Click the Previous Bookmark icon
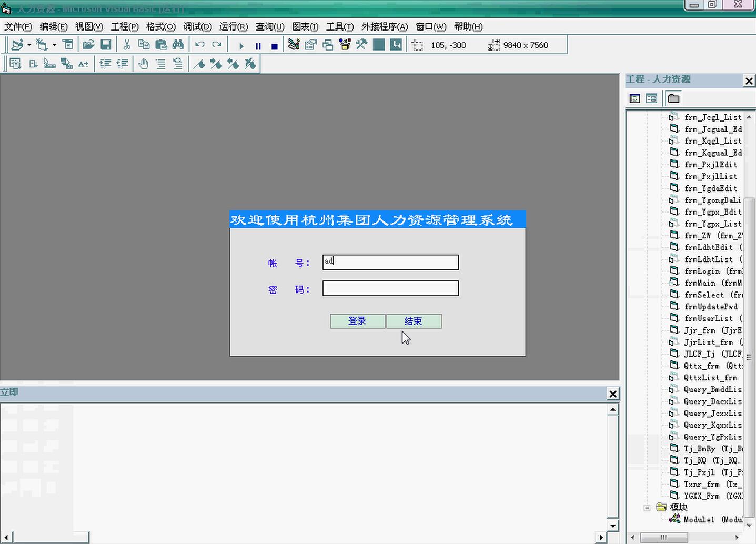This screenshot has width=756, height=544. (x=233, y=64)
